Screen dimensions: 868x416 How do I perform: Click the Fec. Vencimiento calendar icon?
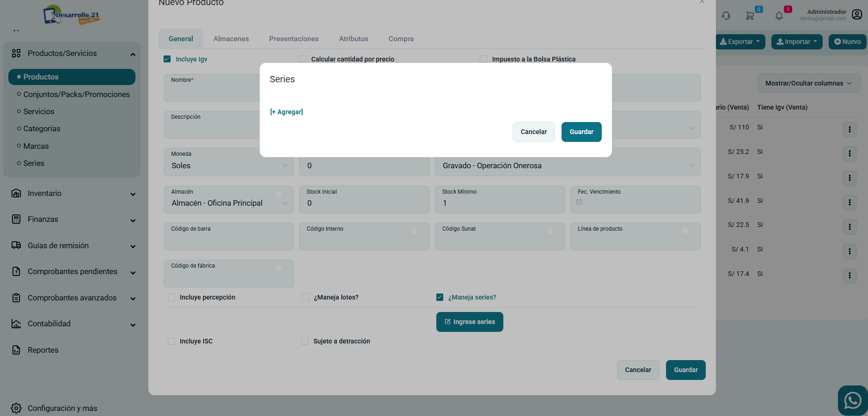point(579,202)
